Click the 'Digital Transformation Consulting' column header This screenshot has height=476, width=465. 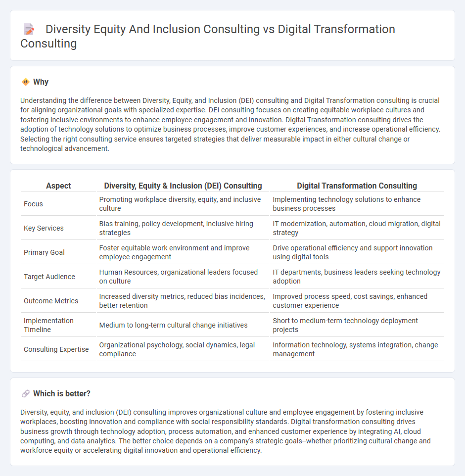pos(357,186)
